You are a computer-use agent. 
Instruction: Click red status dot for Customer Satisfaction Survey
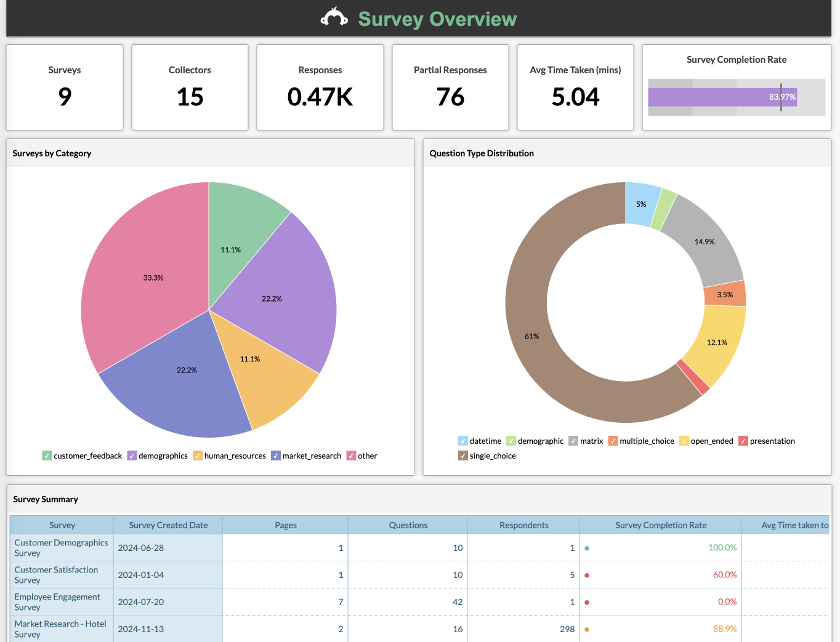click(587, 575)
